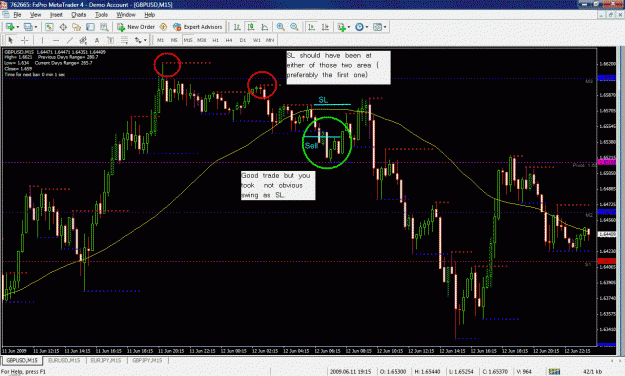Click the New Order button

[136, 27]
